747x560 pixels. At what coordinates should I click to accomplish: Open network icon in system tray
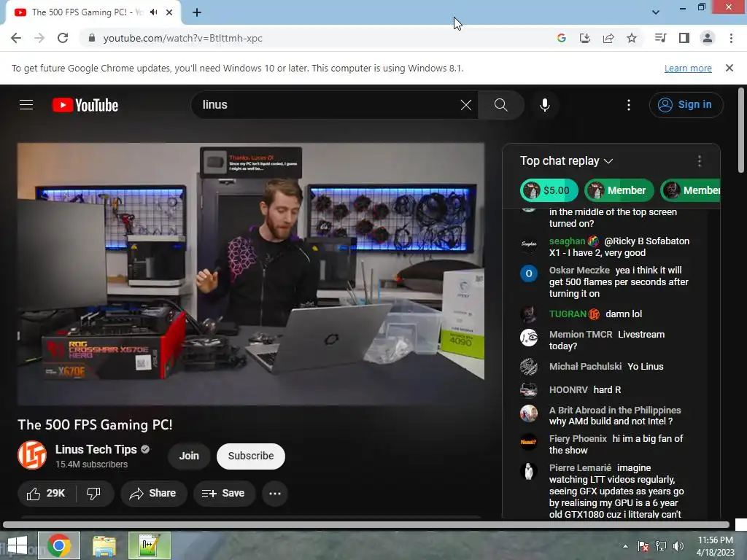click(661, 546)
